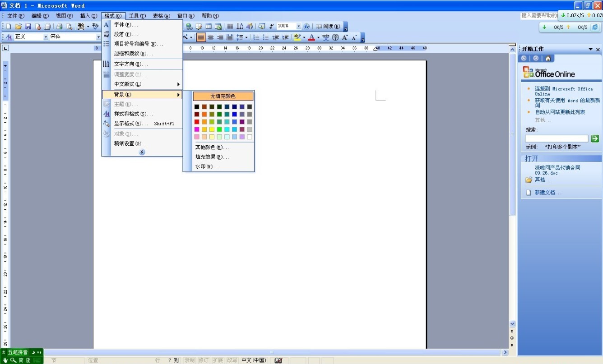Click the Insert Excel worksheet icon

coord(218,27)
